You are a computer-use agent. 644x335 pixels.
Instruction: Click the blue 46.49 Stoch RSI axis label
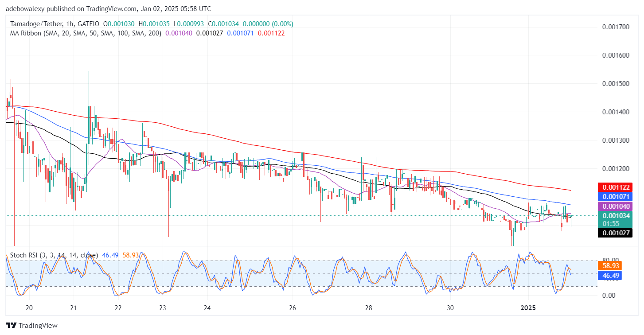tap(609, 275)
